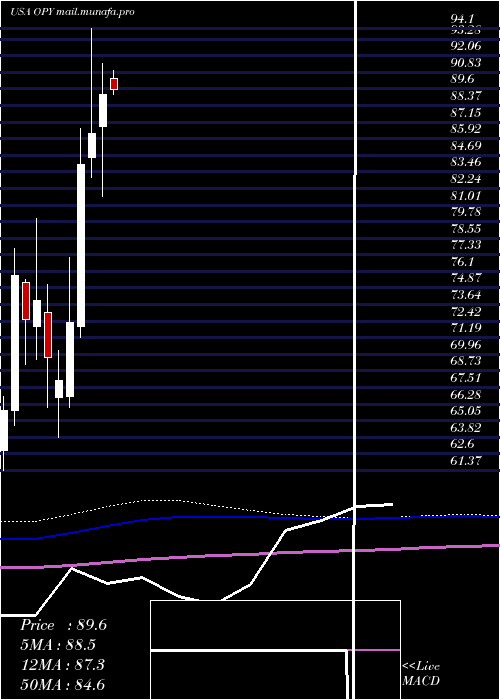Click the 12MA : 87.3 readout
The height and width of the screenshot is (700, 500).
pos(63,665)
